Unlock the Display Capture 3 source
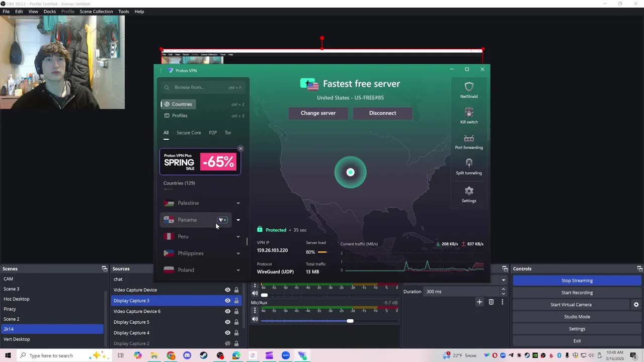Screen dimensions: 644x362 click(236, 301)
